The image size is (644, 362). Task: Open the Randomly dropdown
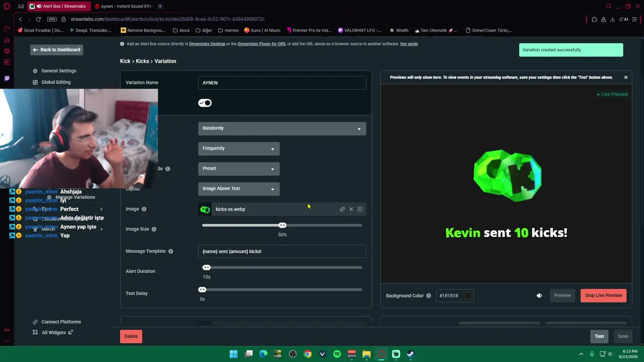coord(282,128)
